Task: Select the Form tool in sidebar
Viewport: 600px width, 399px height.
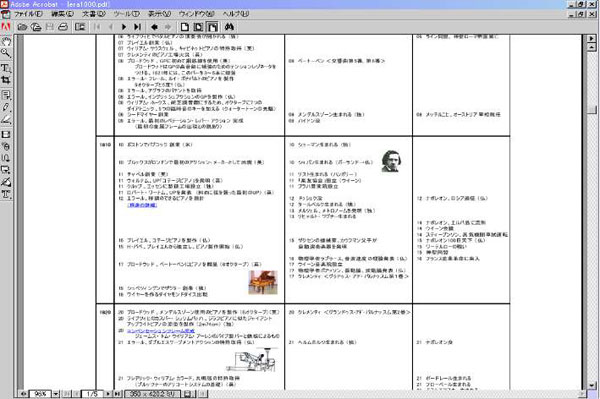Action: [6, 170]
